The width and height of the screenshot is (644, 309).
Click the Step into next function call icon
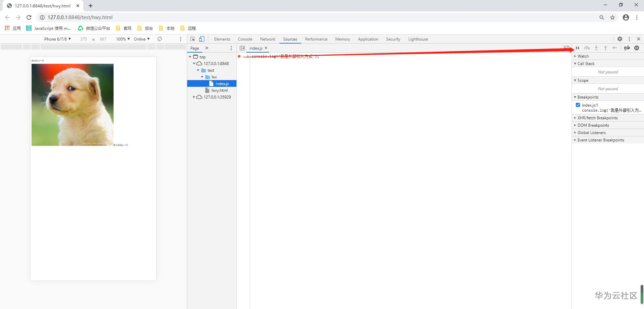tap(596, 48)
